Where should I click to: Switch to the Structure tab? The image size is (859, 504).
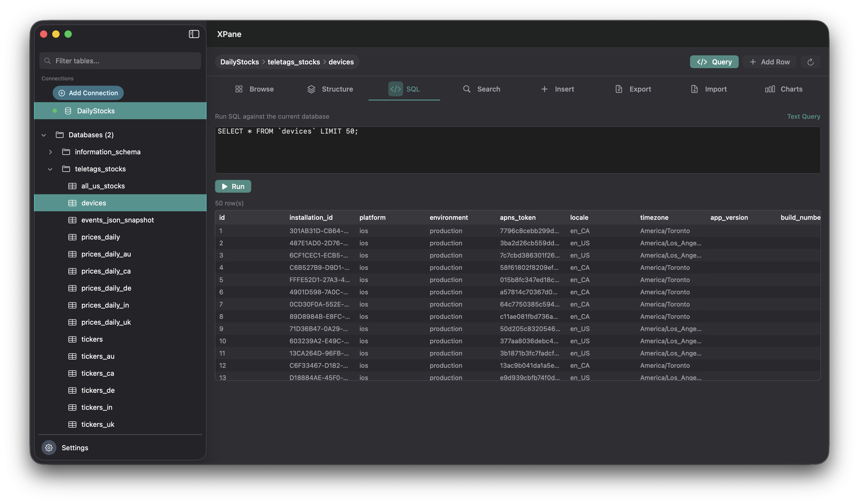coord(330,89)
